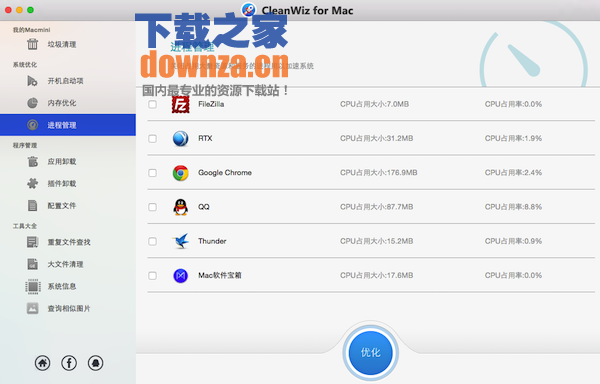Click the 插件卸载 puzzle-piece plugin icon
The image size is (600, 384).
pos(33,184)
